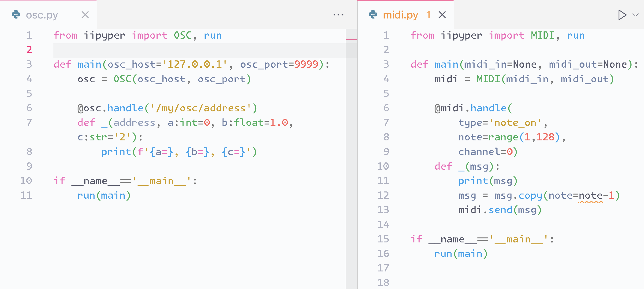Click the highlighted empty line 2 in osc.py
This screenshot has width=644, height=289.
click(x=199, y=50)
